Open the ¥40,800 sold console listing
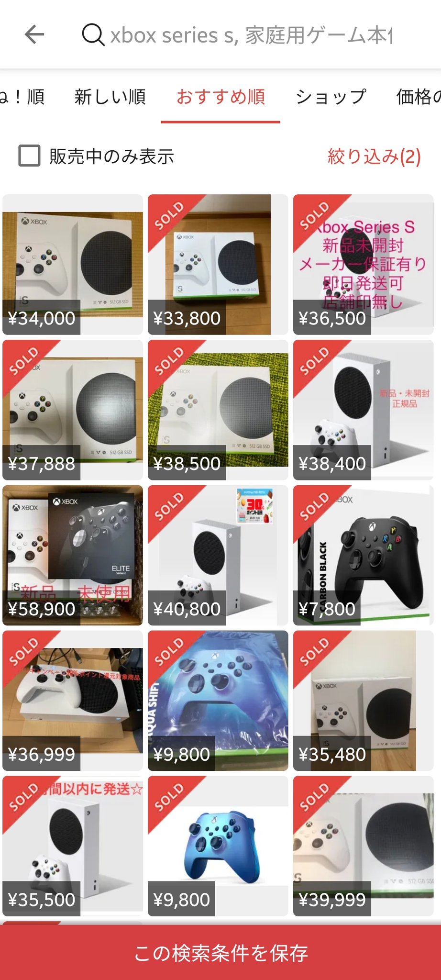 tap(218, 555)
